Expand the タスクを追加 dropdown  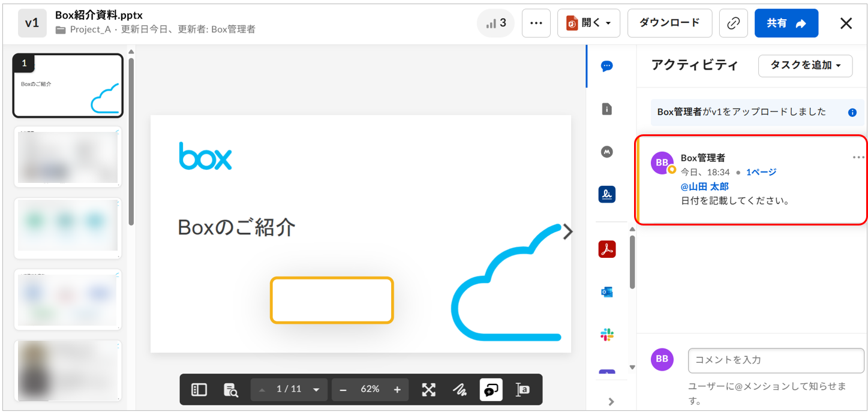pyautogui.click(x=805, y=65)
